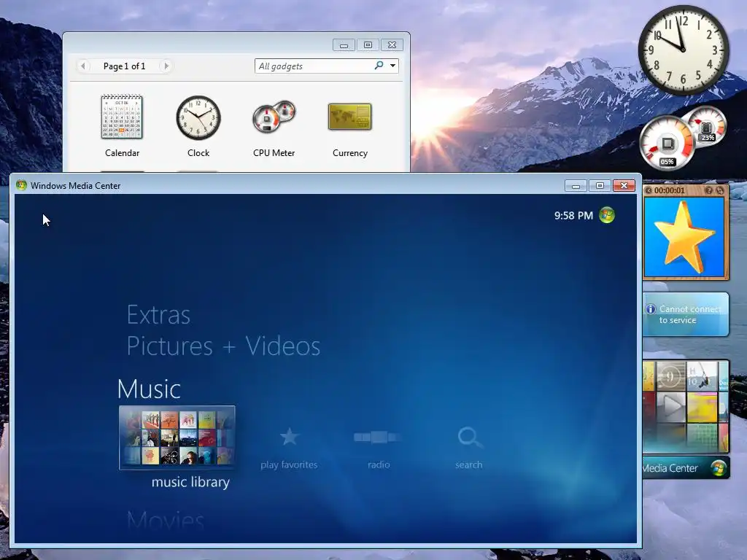Click the star picture puzzle gadget

[x=684, y=237]
